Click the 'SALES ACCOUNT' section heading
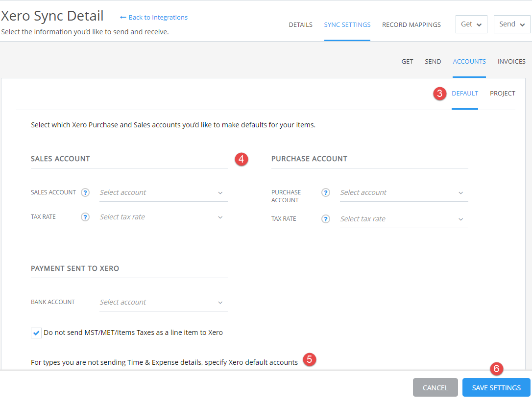 [x=60, y=159]
